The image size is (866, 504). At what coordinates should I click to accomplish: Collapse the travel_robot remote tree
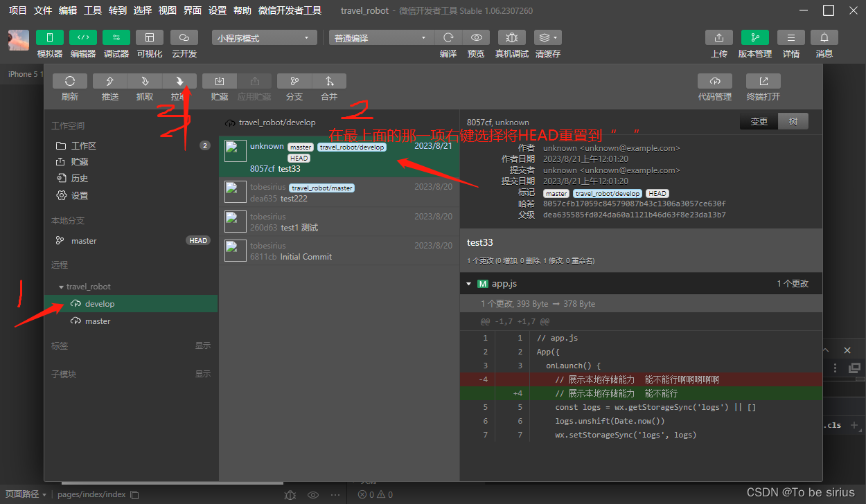click(x=61, y=287)
